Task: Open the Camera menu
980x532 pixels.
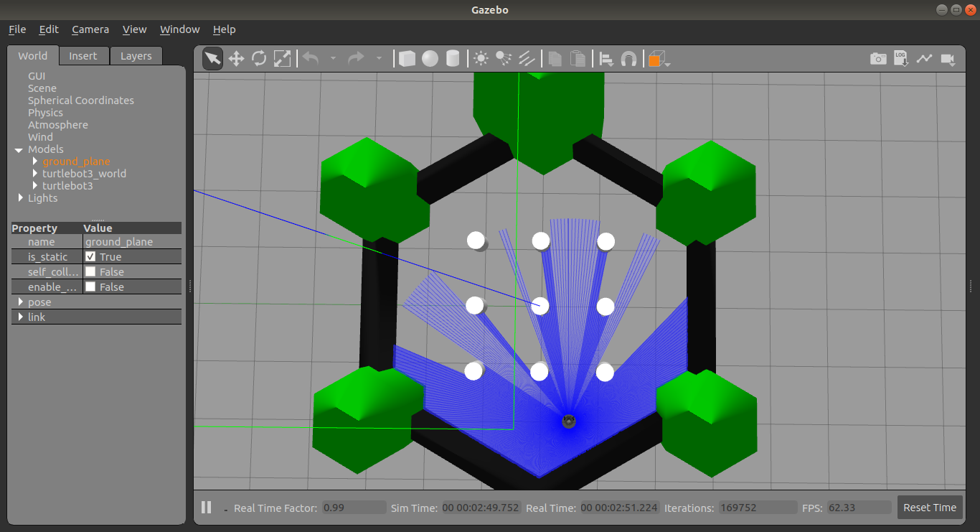Action: click(90, 29)
